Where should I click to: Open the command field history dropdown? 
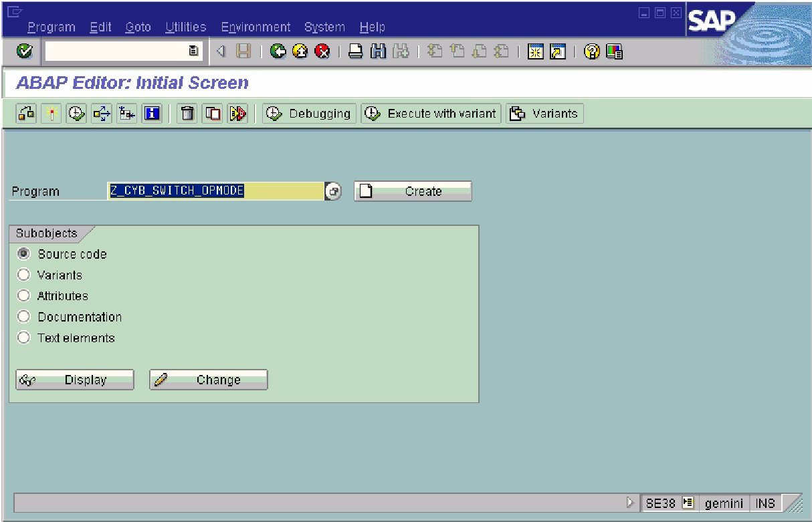tap(193, 51)
